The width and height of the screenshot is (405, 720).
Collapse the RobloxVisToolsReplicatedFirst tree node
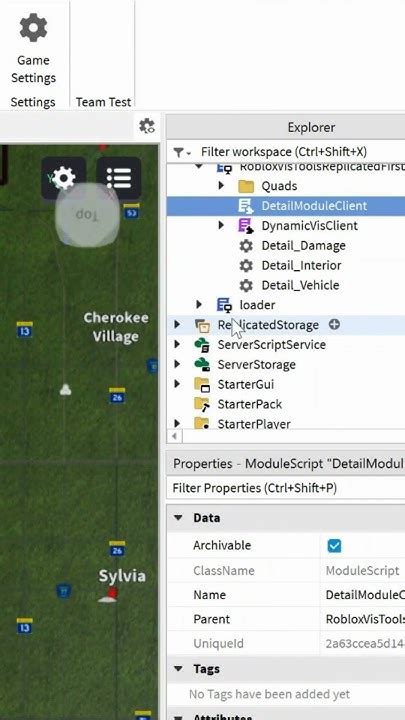point(199,166)
